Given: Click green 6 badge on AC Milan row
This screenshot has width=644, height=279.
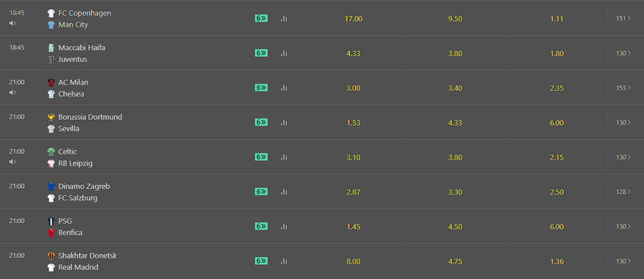Looking at the screenshot, I should coord(261,88).
